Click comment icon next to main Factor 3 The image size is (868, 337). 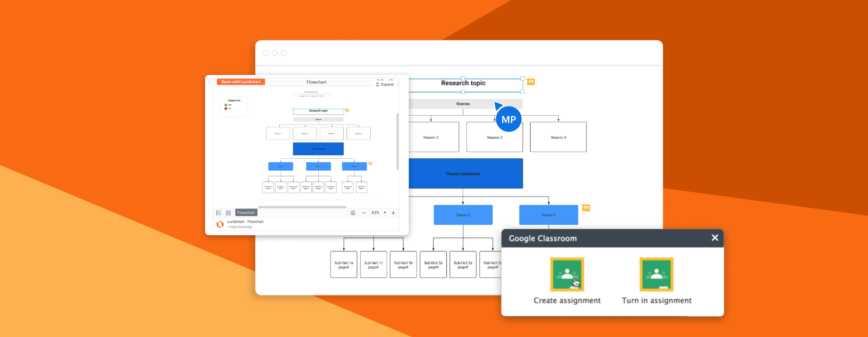586,208
